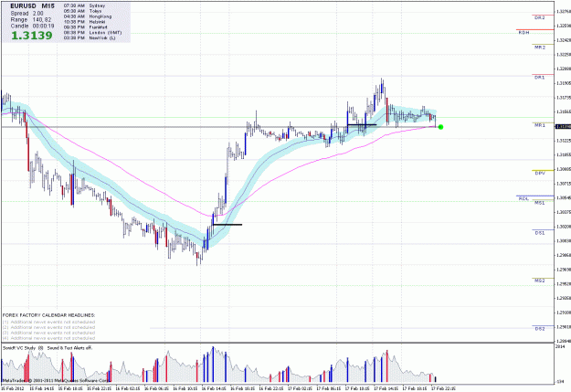Select the DS2 pivot level label

click(540, 329)
